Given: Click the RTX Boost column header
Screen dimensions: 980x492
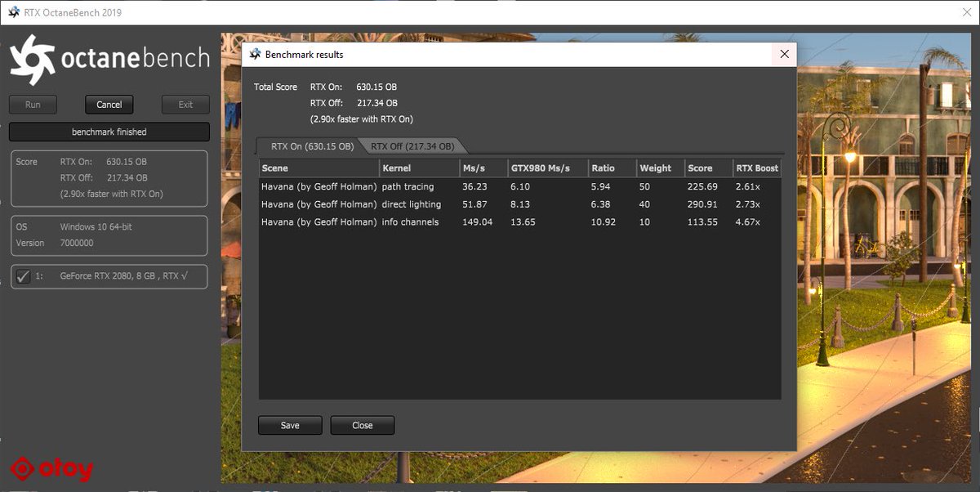Looking at the screenshot, I should point(757,168).
